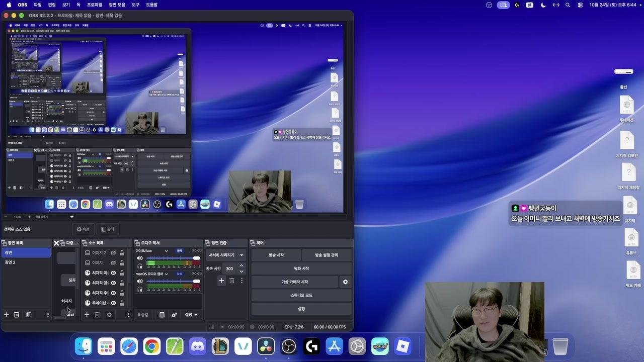The width and height of the screenshot is (644, 362).
Task: Click the transition duration 300 field
Action: pyautogui.click(x=229, y=268)
